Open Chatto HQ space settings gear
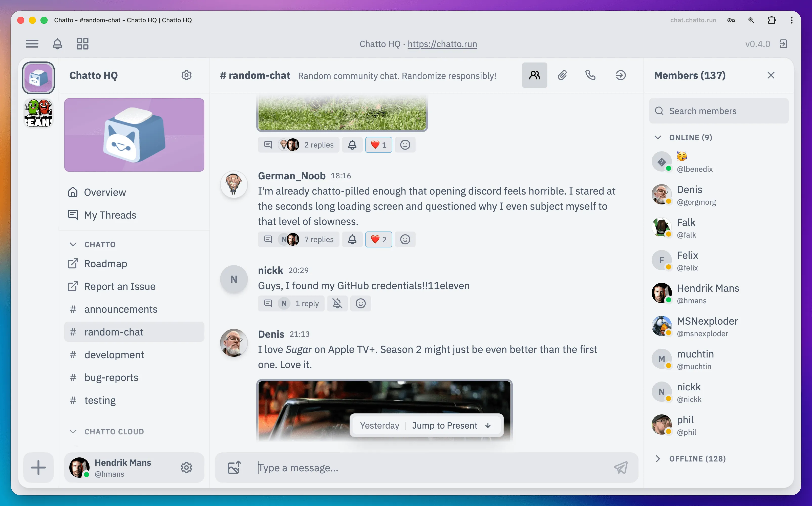 pyautogui.click(x=186, y=75)
